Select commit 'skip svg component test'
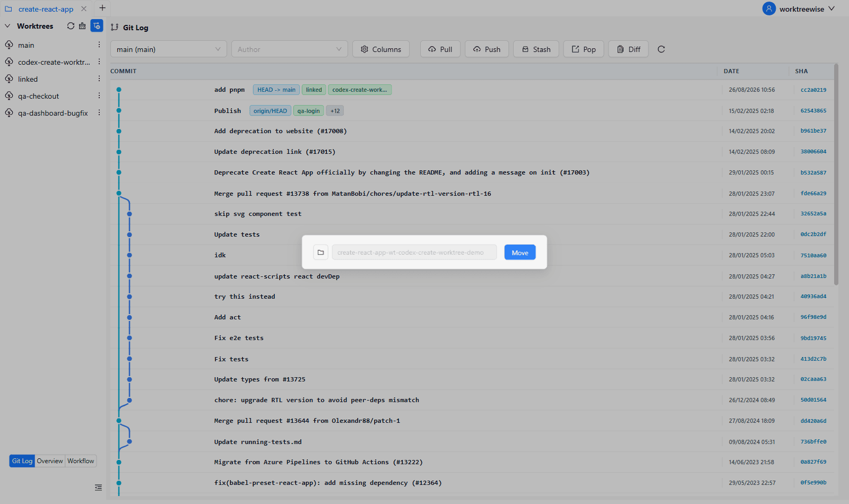849x504 pixels. tap(257, 214)
